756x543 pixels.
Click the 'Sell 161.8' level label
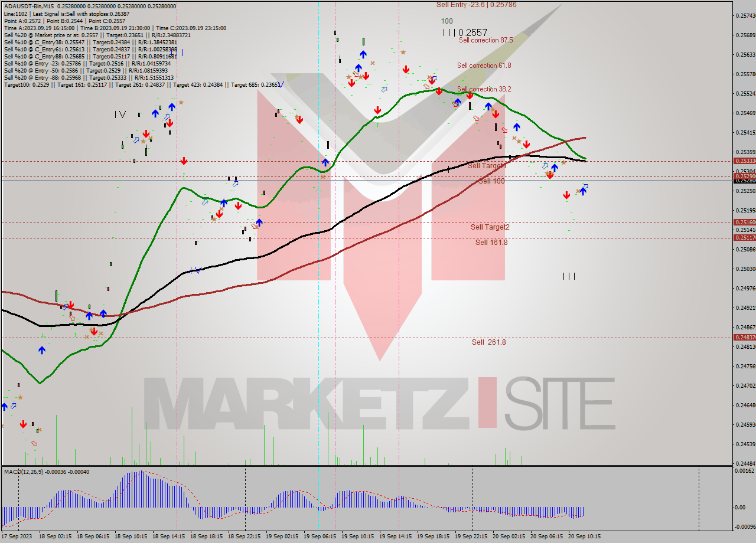coord(491,243)
